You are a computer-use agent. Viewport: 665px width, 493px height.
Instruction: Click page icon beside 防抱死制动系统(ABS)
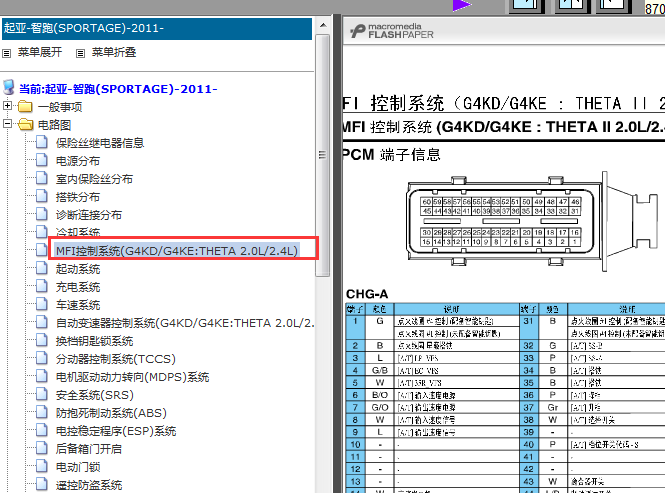click(x=42, y=412)
